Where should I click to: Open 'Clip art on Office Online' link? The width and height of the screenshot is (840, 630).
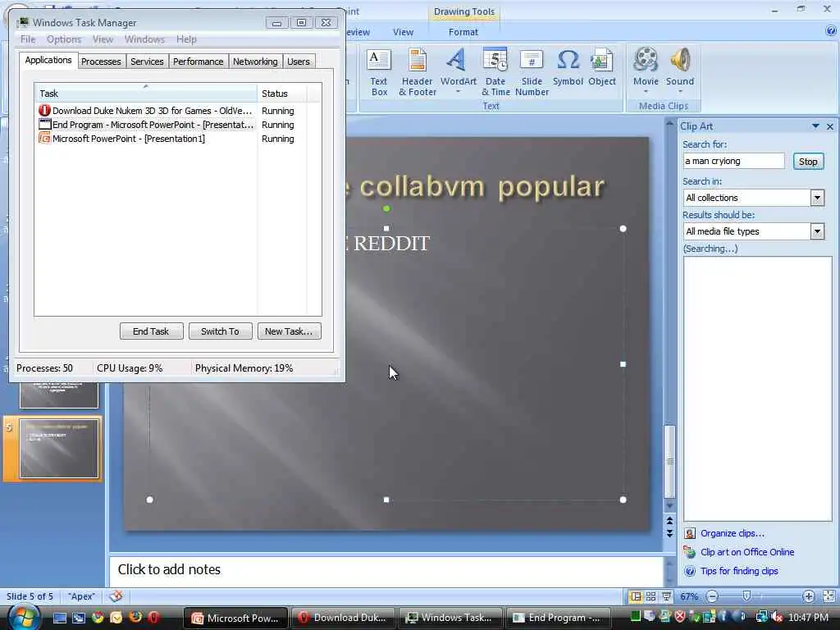pos(747,552)
